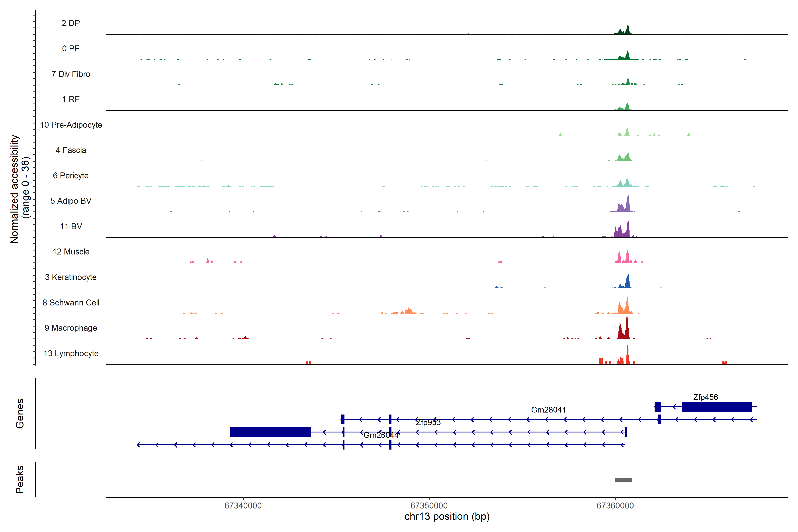This screenshot has height=532, width=798.
Task: Click the Gm28044 gene label
Action: point(381,435)
